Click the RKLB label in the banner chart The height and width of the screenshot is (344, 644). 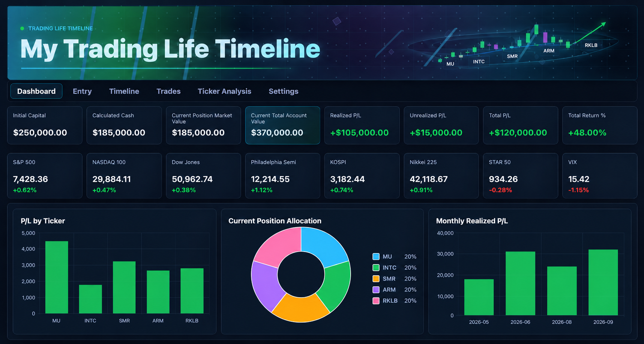pos(591,45)
